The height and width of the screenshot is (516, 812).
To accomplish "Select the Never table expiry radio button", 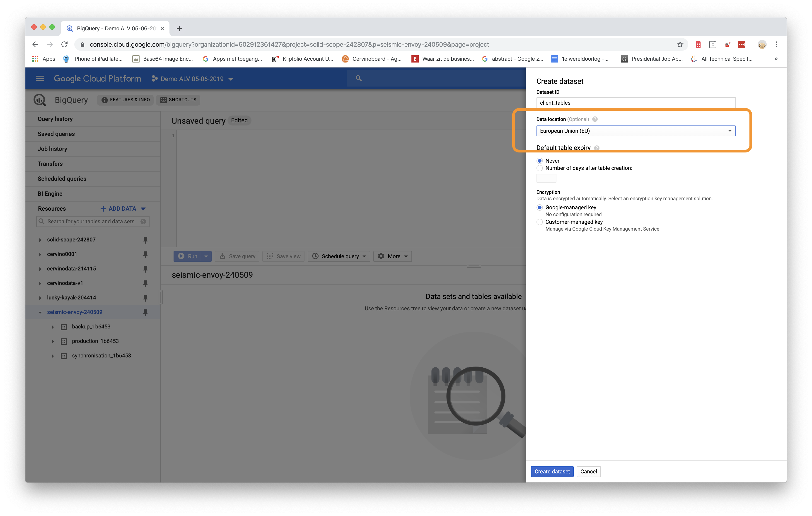I will [539, 161].
